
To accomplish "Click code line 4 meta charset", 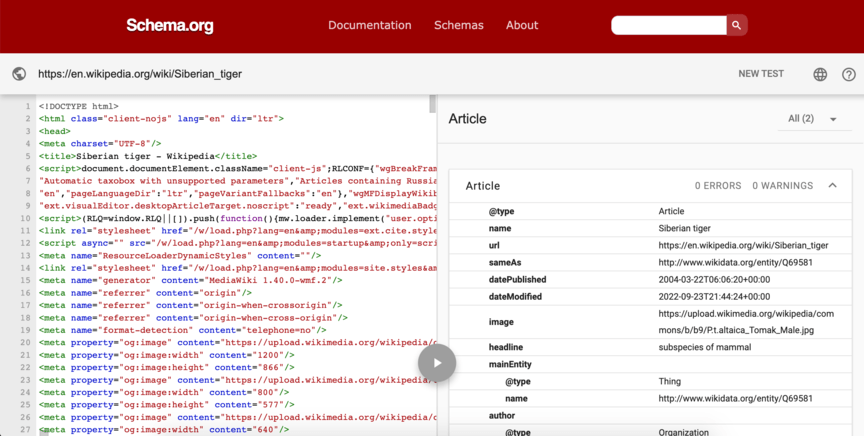I will [100, 144].
